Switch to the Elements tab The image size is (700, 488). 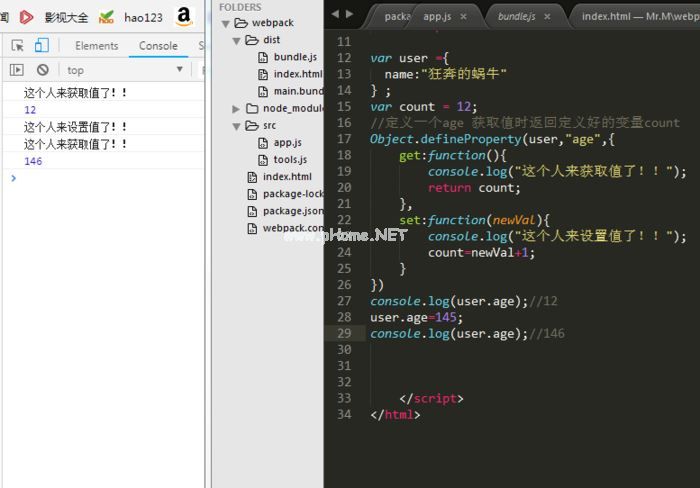tap(97, 46)
